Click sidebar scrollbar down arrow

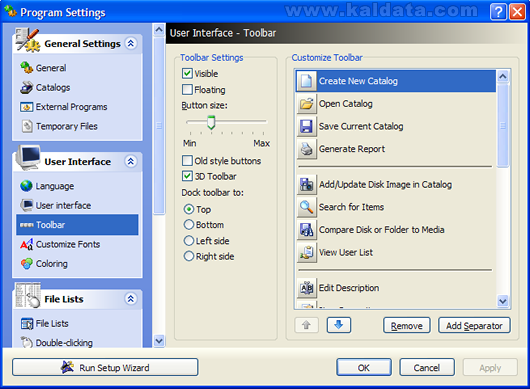(159, 341)
